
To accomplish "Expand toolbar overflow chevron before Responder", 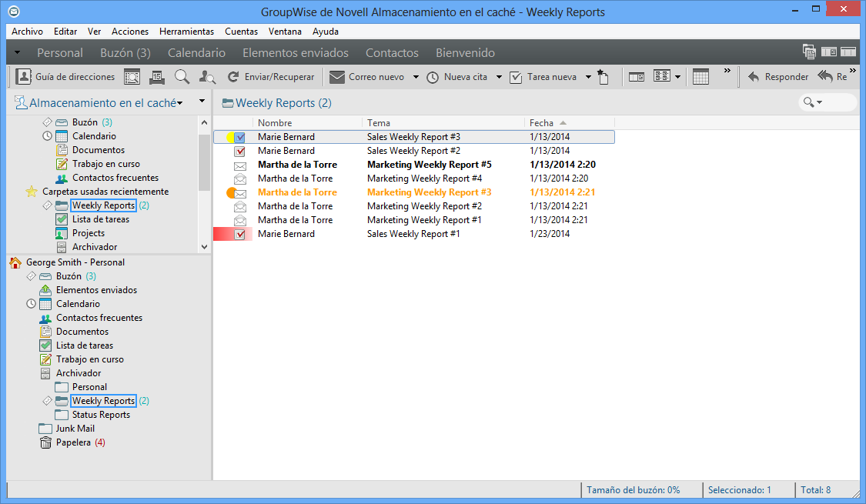I will 727,71.
